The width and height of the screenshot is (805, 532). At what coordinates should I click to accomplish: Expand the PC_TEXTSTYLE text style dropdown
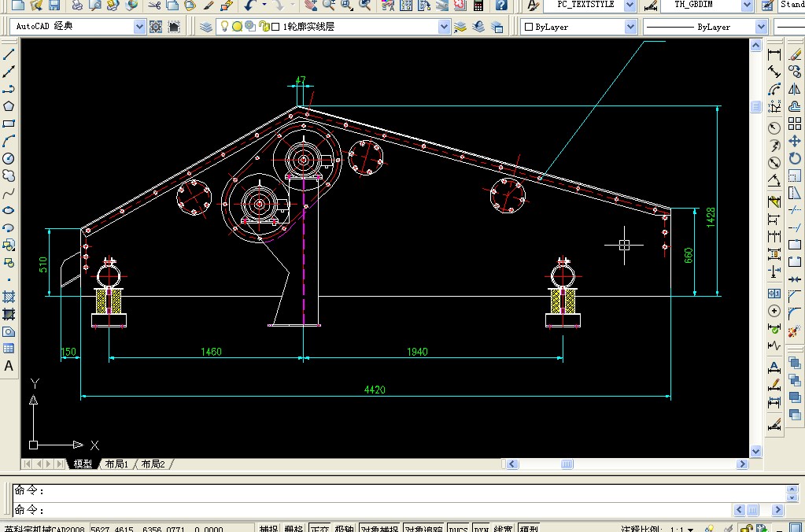coord(630,6)
